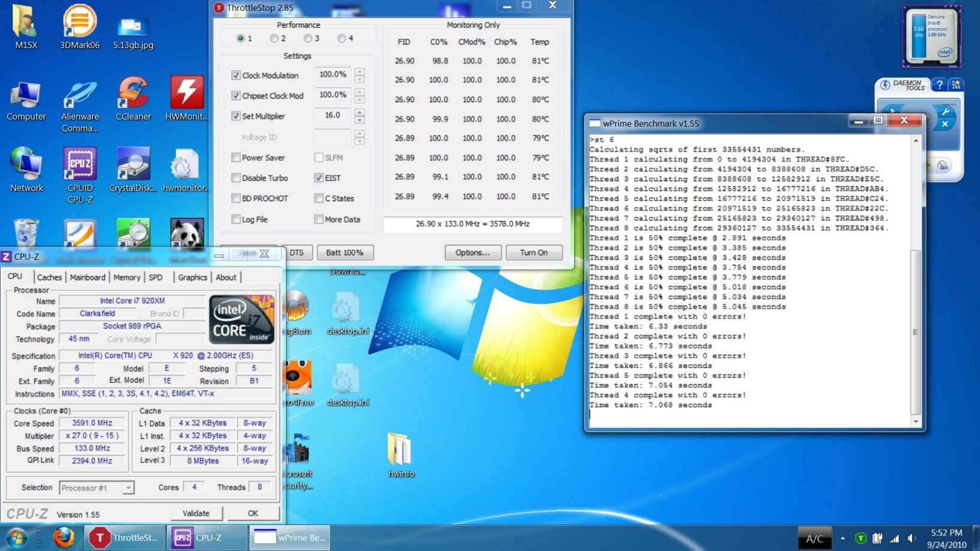Toggle the Set Multiplier checkbox
This screenshot has width=980, height=551.
236,116
